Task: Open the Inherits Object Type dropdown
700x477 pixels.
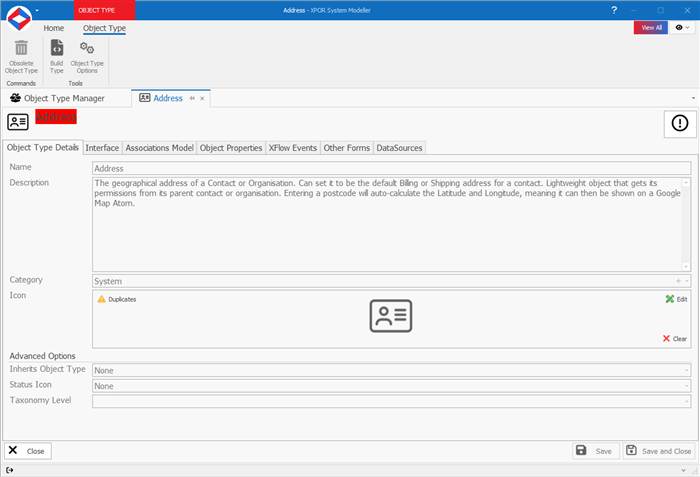Action: 687,370
